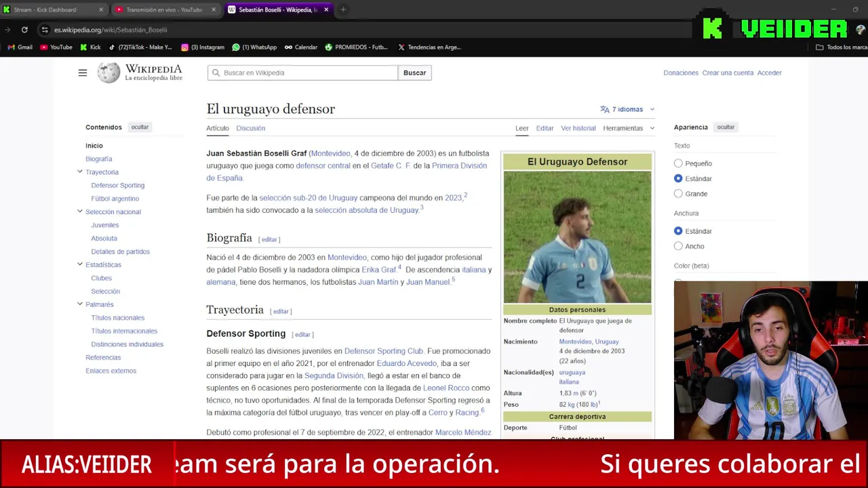Open the Ver historial tab
Screen dimensions: 868x488
[x=578, y=128]
